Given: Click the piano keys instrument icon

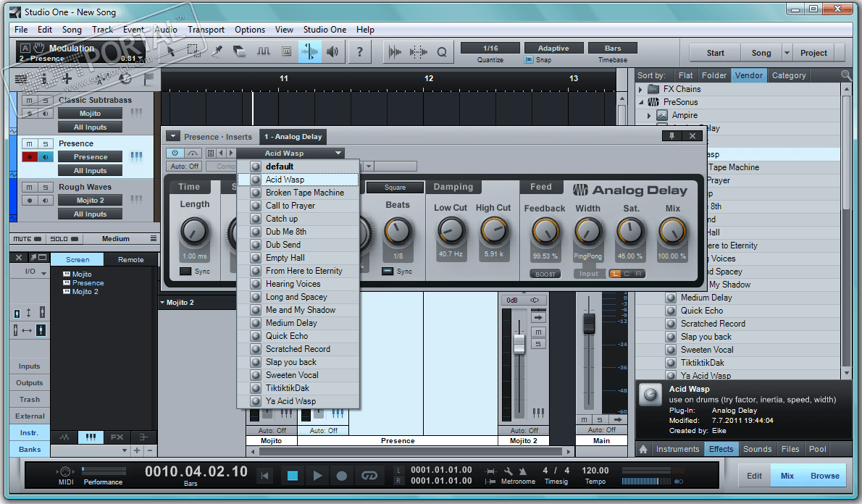Looking at the screenshot, I should [x=91, y=437].
